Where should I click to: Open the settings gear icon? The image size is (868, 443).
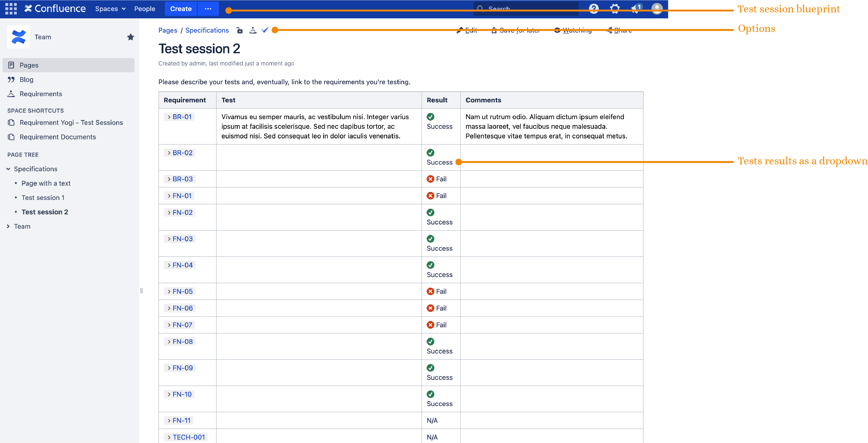(615, 9)
